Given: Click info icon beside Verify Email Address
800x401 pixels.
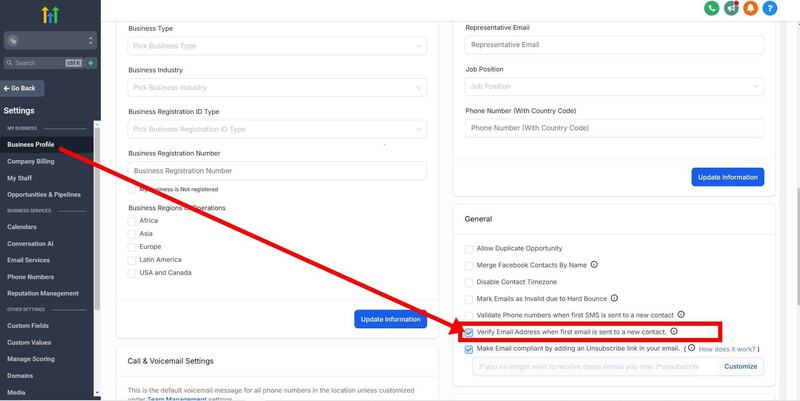Looking at the screenshot, I should pos(673,331).
